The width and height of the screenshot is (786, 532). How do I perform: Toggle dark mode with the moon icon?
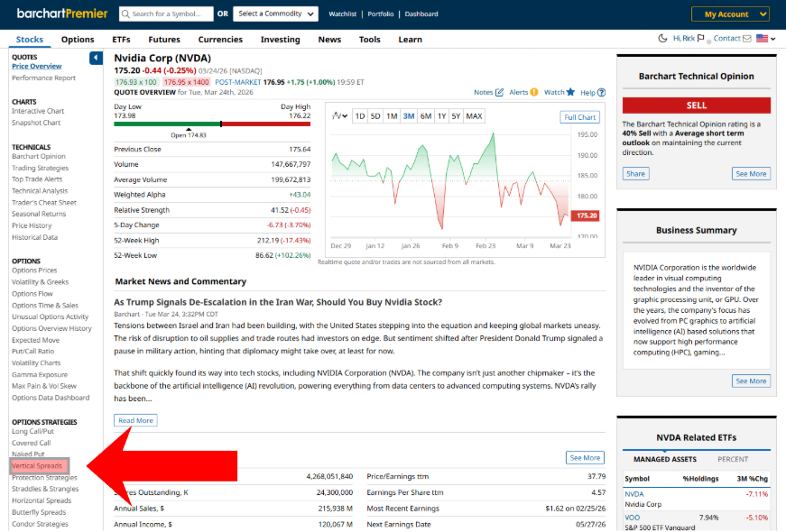pos(664,39)
